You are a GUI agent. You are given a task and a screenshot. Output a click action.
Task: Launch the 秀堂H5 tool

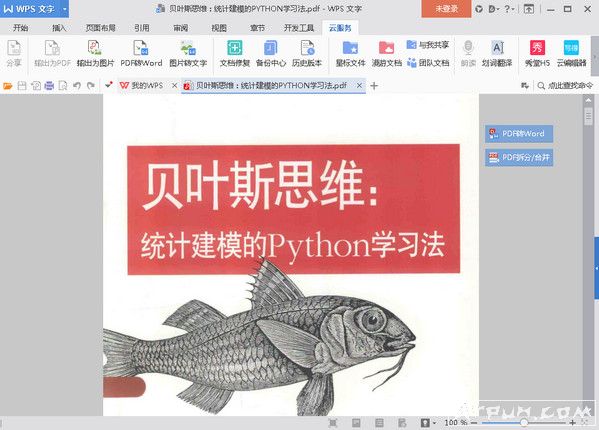[537, 53]
